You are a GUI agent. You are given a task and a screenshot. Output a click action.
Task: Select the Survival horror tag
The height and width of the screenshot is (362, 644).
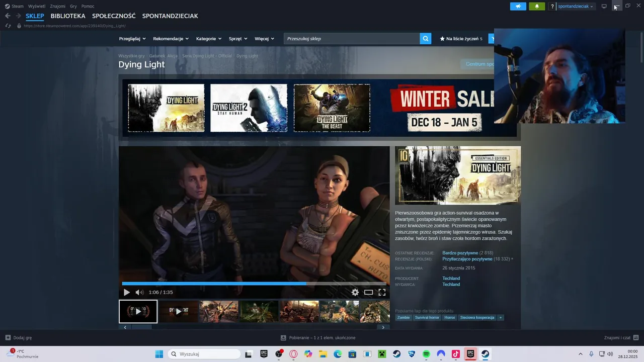427,318
